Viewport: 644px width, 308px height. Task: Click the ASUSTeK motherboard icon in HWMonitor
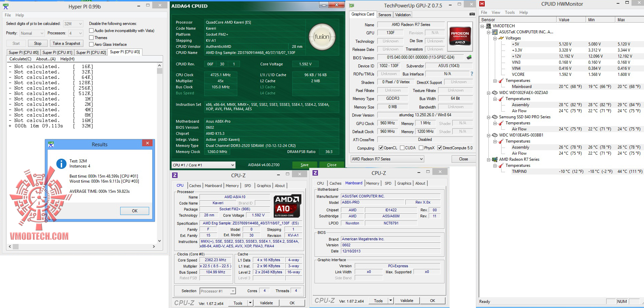point(495,32)
